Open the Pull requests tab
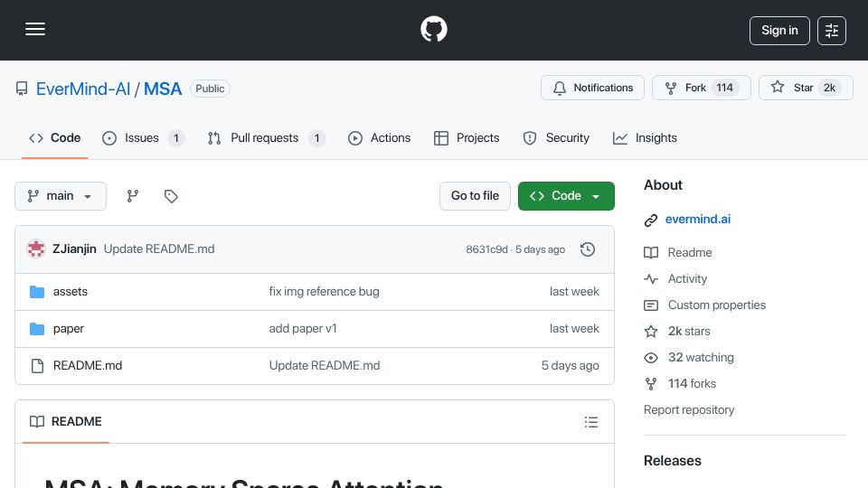 point(266,137)
